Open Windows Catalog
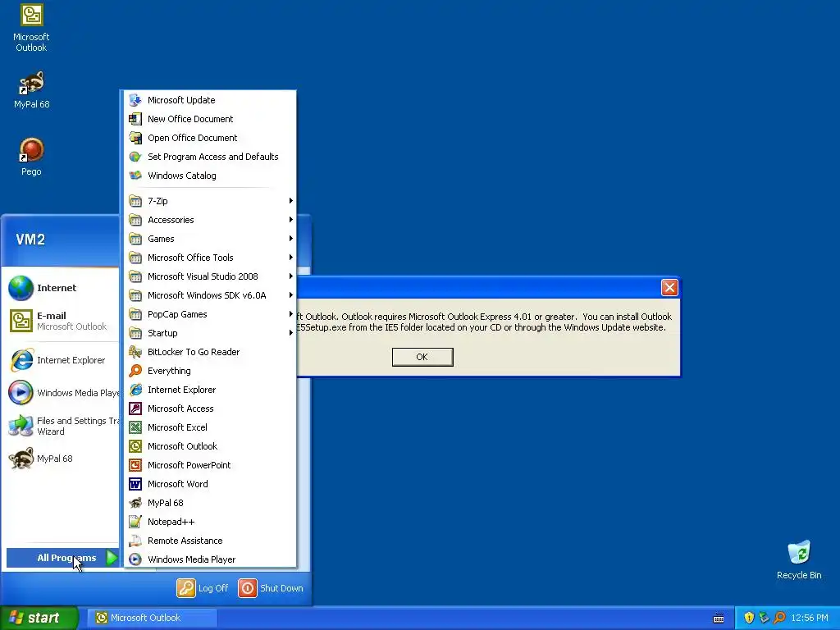This screenshot has height=630, width=840. pos(209,176)
